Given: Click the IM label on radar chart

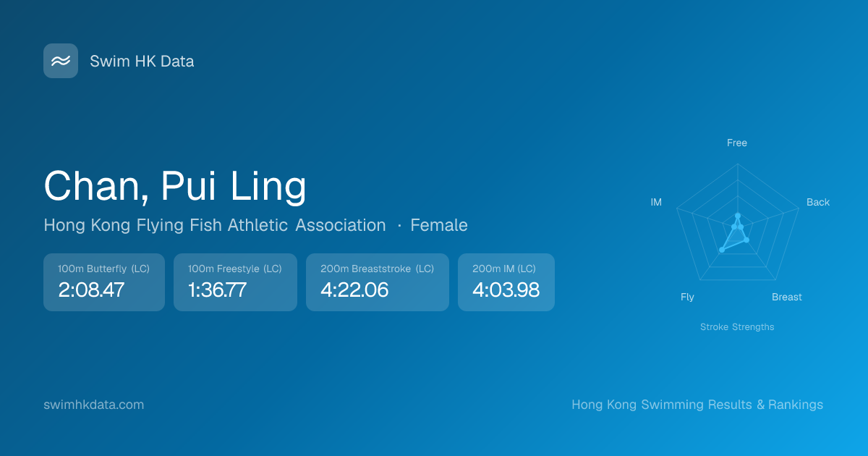Looking at the screenshot, I should pyautogui.click(x=656, y=202).
